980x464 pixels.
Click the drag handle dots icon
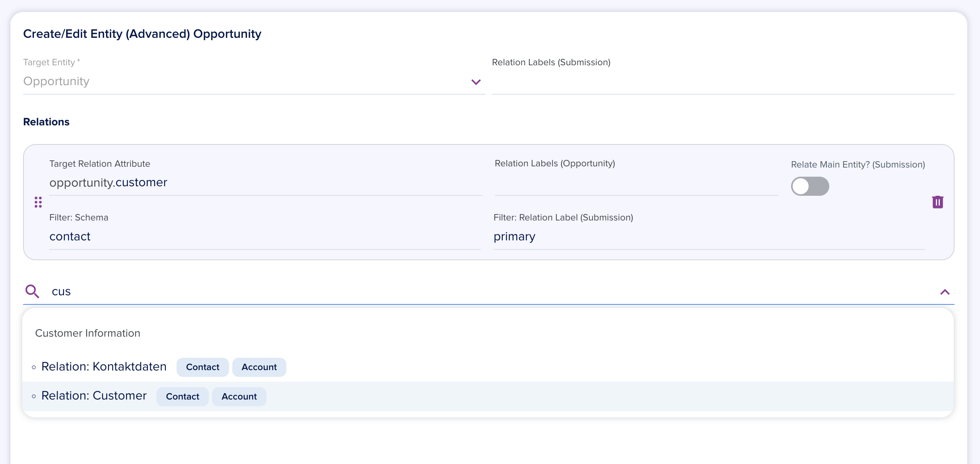pos(38,202)
